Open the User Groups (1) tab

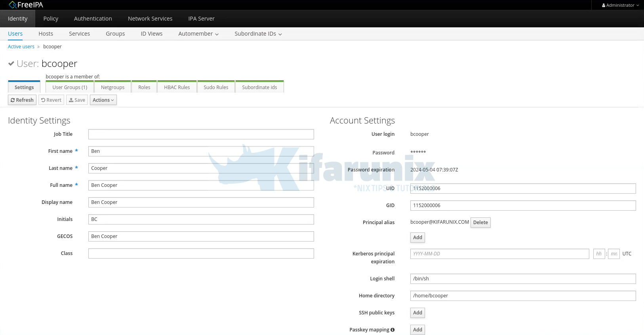[x=70, y=87]
